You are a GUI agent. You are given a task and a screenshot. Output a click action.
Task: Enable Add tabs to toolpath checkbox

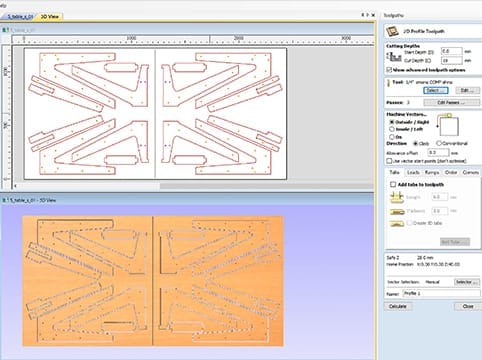pyautogui.click(x=393, y=184)
